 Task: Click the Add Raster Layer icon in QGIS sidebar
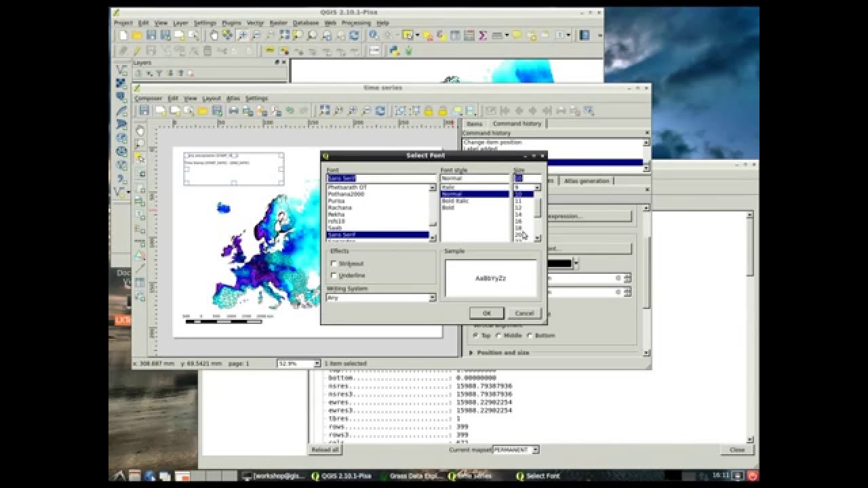pyautogui.click(x=121, y=83)
